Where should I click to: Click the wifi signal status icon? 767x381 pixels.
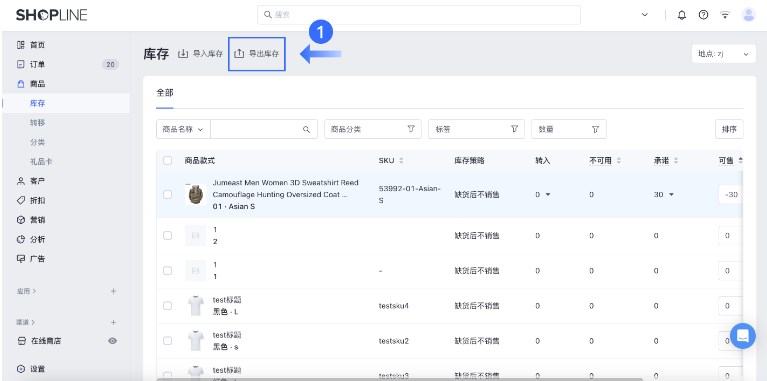click(725, 15)
